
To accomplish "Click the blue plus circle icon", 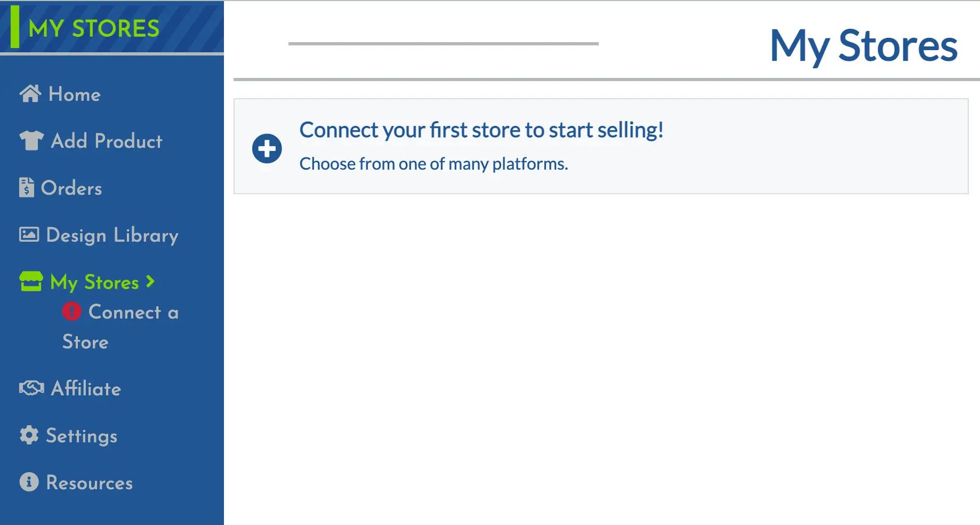I will pos(267,148).
